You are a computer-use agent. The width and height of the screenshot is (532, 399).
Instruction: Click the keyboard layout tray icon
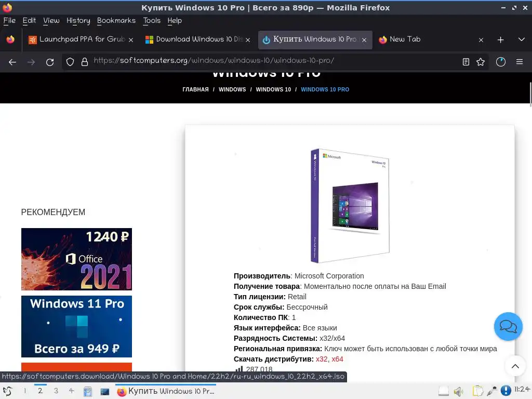[444, 391]
